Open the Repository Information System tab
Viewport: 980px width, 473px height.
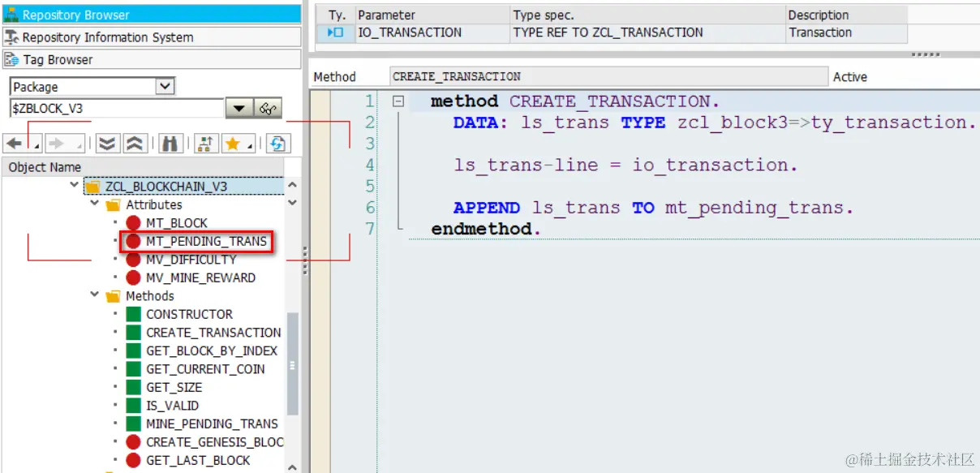click(x=151, y=37)
